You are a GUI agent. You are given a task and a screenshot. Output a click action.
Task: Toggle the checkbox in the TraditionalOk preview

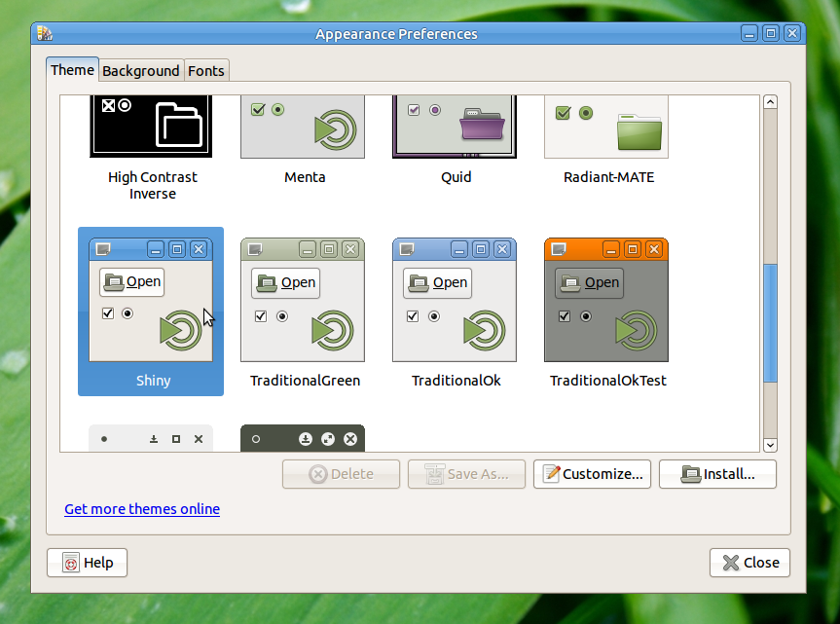coord(412,315)
